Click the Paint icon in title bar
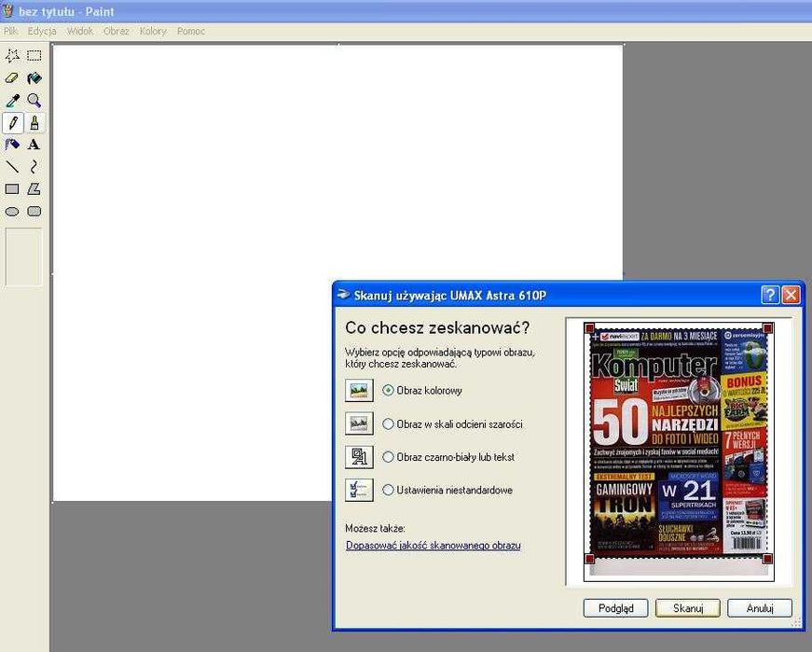 tap(7, 10)
